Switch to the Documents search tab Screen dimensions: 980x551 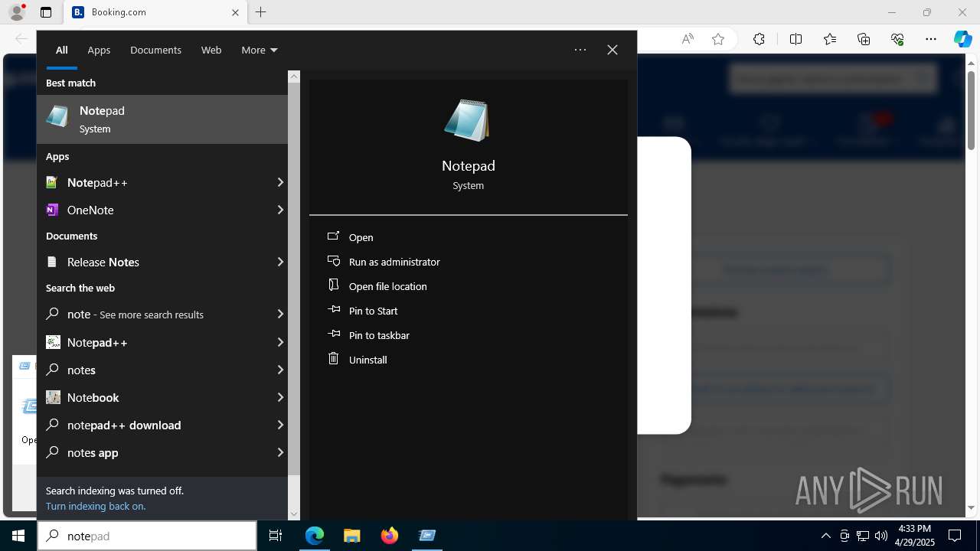[155, 50]
